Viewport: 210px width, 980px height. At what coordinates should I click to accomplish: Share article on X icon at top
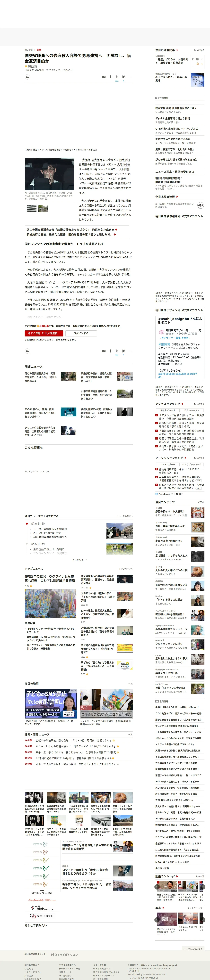117,77
